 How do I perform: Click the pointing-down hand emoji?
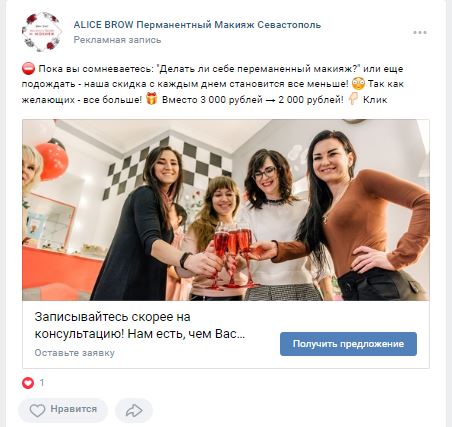(353, 99)
